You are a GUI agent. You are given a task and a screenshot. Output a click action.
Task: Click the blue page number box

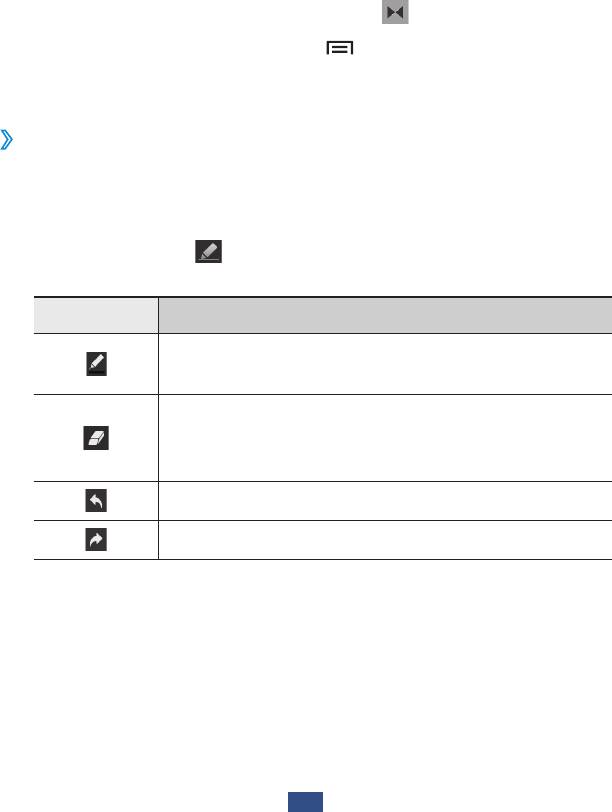(306, 801)
